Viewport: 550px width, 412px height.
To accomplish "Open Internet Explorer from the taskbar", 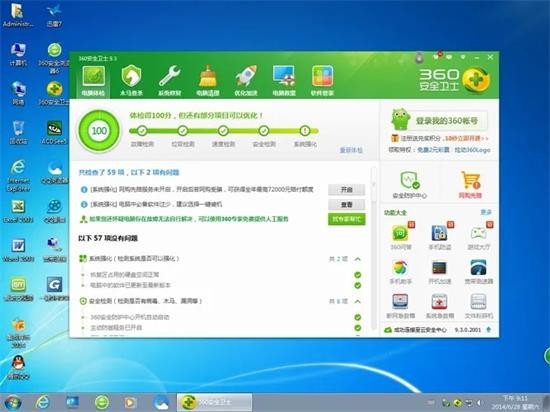I will [42, 402].
